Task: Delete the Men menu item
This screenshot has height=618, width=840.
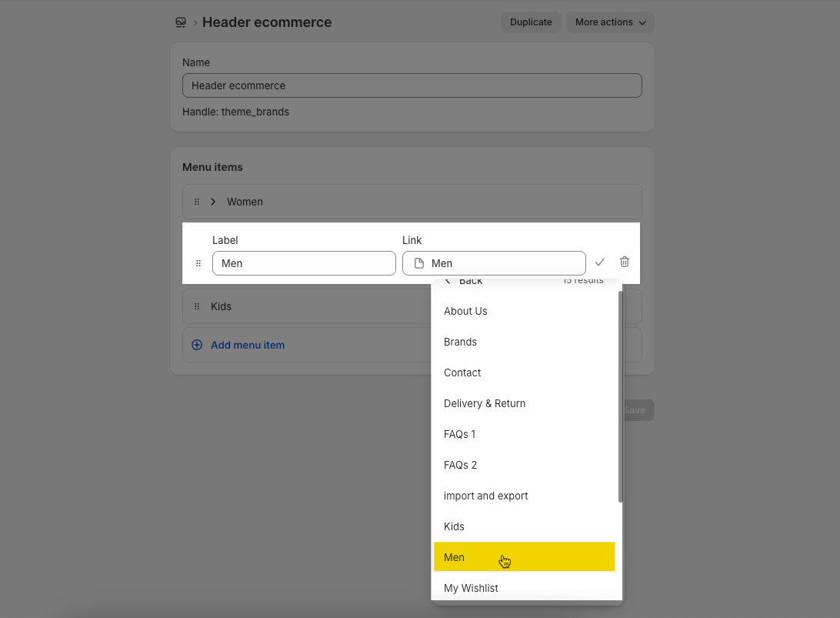Action: 624,262
